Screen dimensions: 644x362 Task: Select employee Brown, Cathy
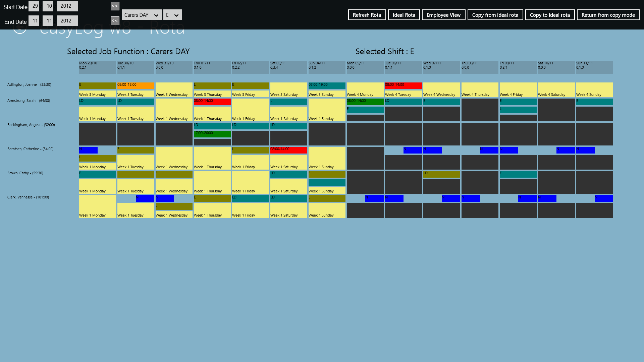tap(25, 173)
